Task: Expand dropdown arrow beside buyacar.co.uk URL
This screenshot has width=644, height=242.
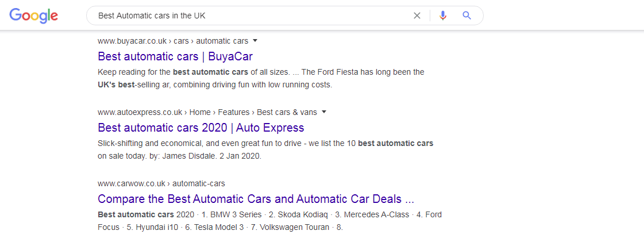Action: click(x=255, y=41)
